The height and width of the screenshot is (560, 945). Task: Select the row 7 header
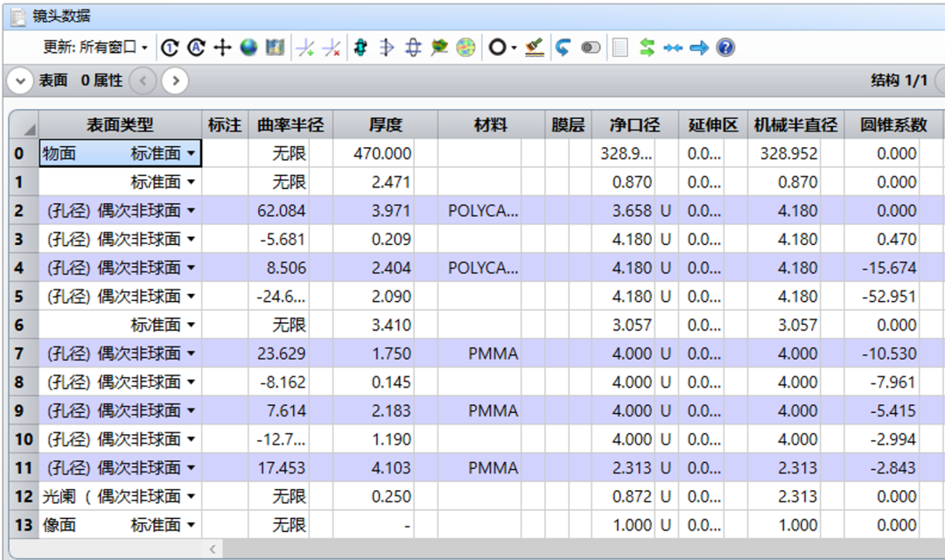[24, 353]
